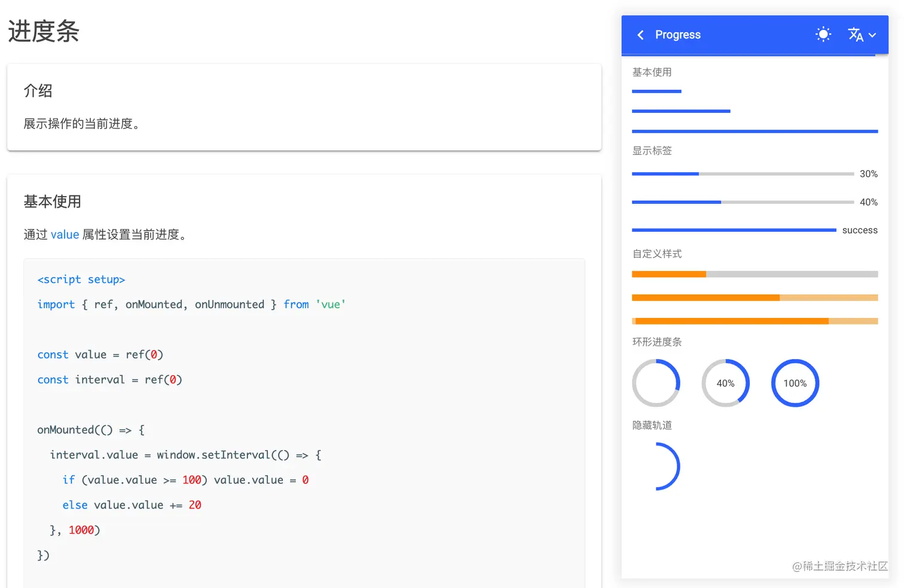Click the <script setup> line in the code block
This screenshot has width=904, height=588.
pyautogui.click(x=81, y=279)
